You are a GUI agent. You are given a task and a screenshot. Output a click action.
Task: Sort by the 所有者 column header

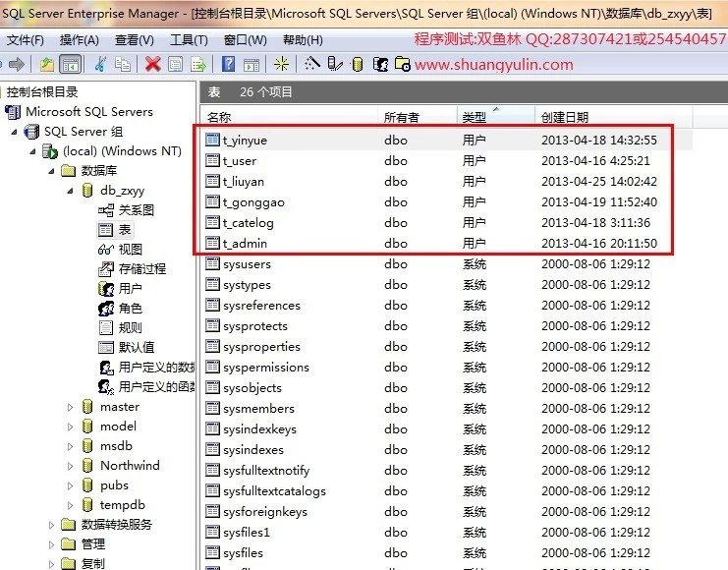(417, 117)
